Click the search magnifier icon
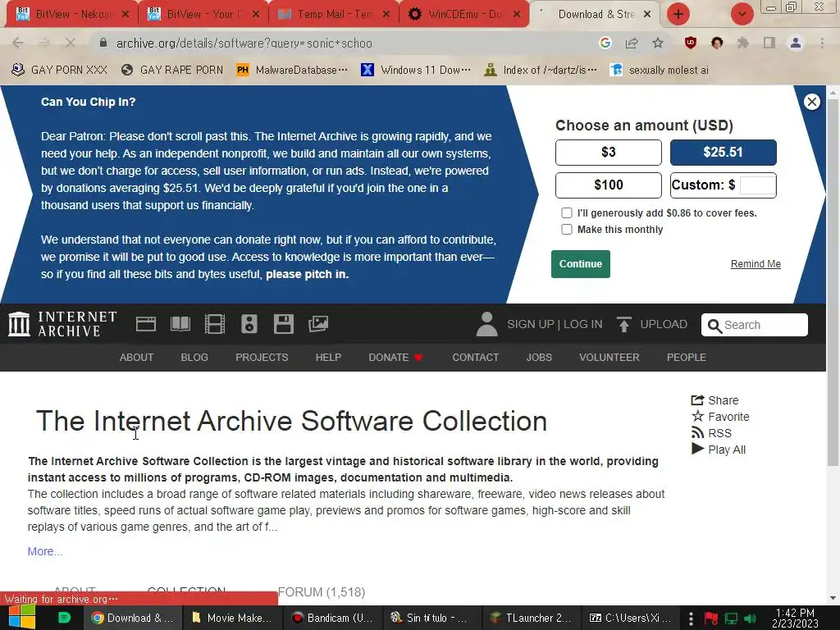 coord(714,325)
